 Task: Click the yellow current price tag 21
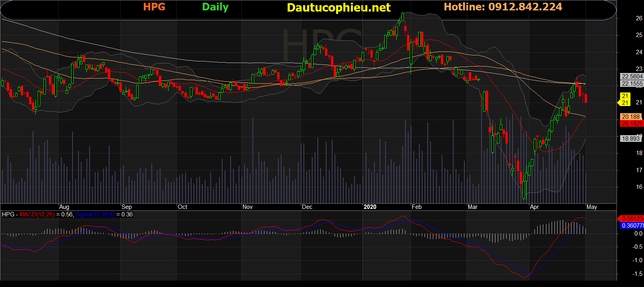625,99
